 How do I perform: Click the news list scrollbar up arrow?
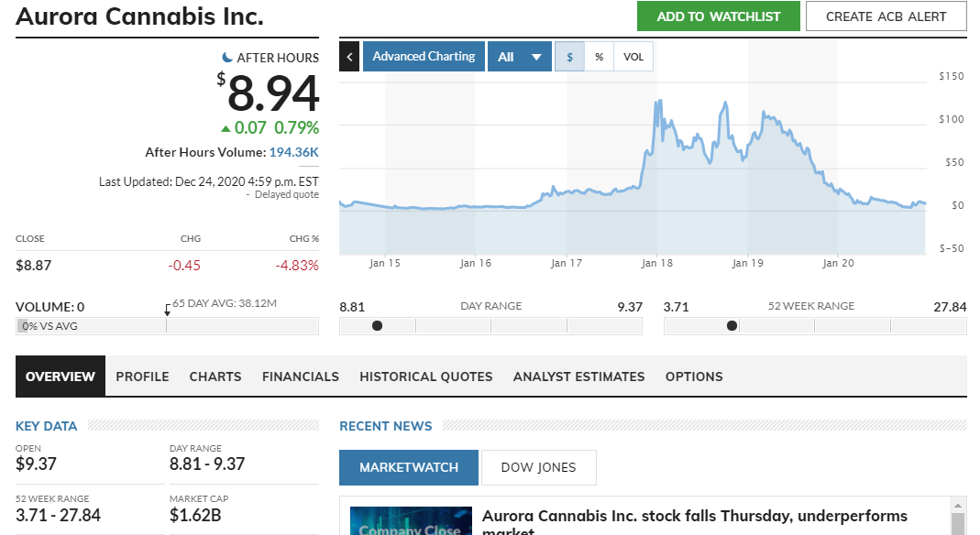(957, 505)
